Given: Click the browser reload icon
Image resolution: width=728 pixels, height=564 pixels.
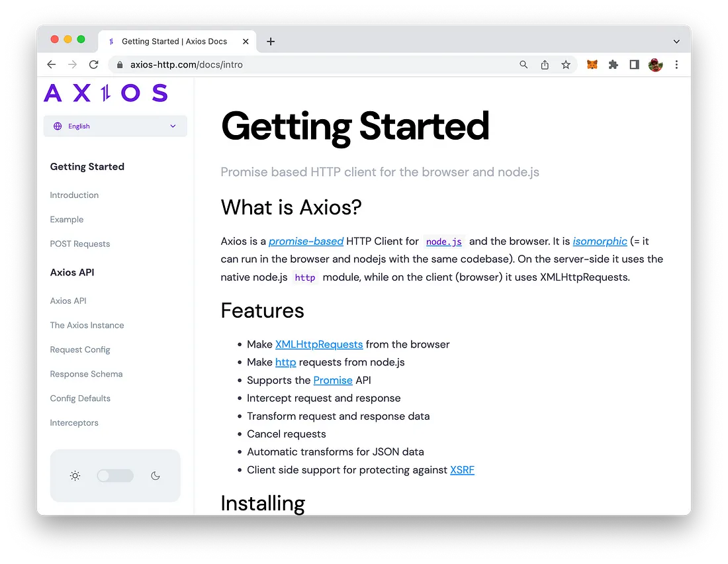Looking at the screenshot, I should (x=94, y=64).
